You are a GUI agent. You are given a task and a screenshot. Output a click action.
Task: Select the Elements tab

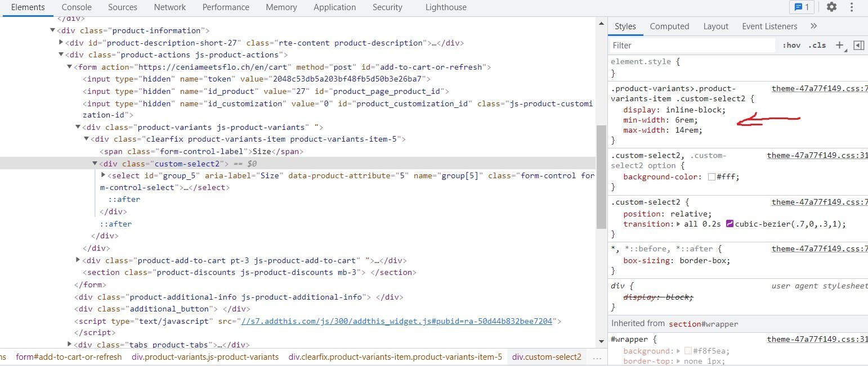(x=28, y=7)
